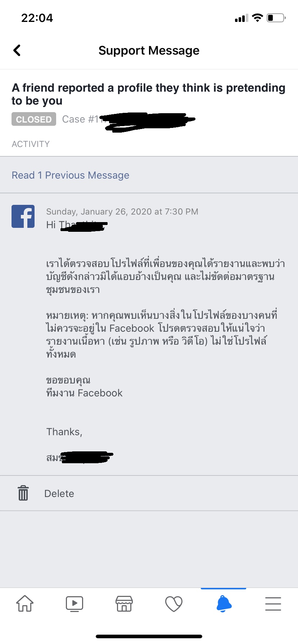Tap the trash can icon

click(23, 493)
